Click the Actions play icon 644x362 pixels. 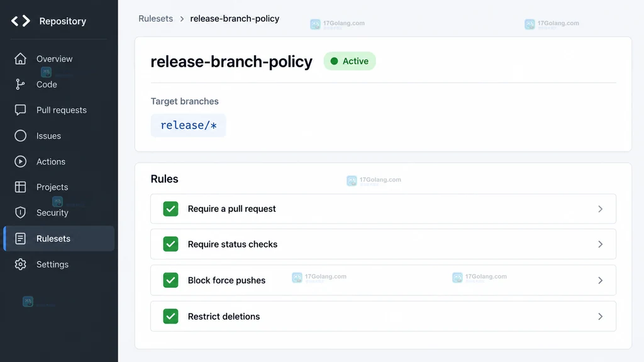click(20, 162)
